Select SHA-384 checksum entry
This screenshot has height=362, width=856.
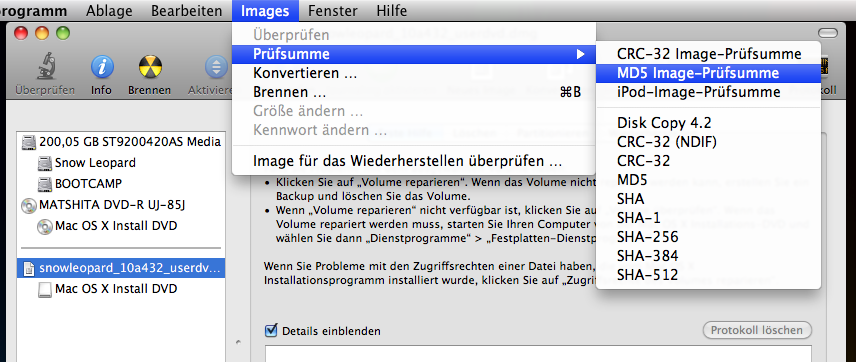(709, 256)
